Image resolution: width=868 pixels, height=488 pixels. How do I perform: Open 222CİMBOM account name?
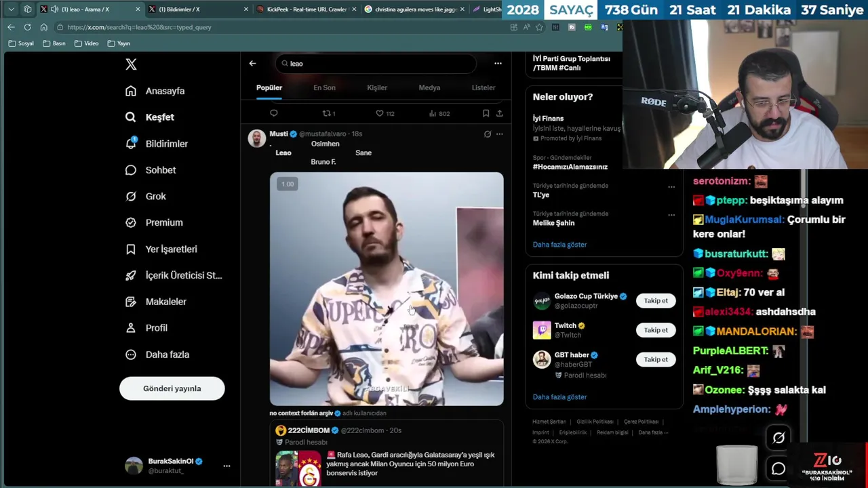tap(309, 430)
